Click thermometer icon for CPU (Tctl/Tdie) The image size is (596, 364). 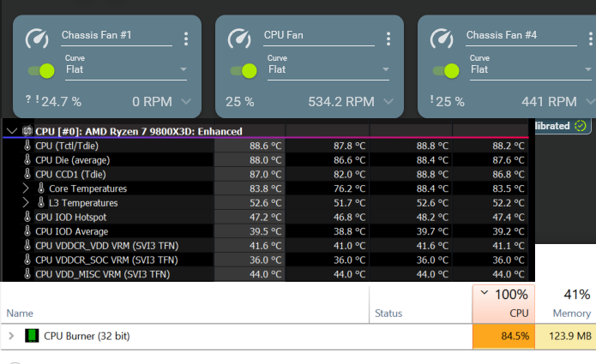point(27,146)
